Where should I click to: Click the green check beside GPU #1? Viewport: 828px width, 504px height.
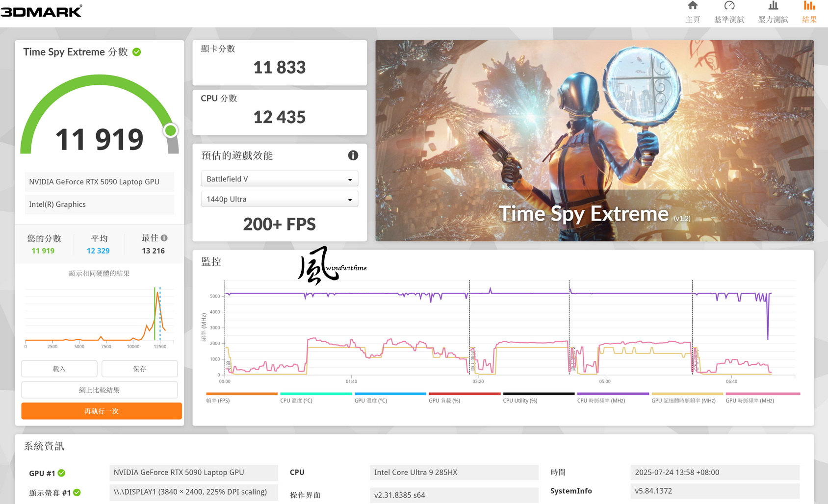click(x=61, y=473)
